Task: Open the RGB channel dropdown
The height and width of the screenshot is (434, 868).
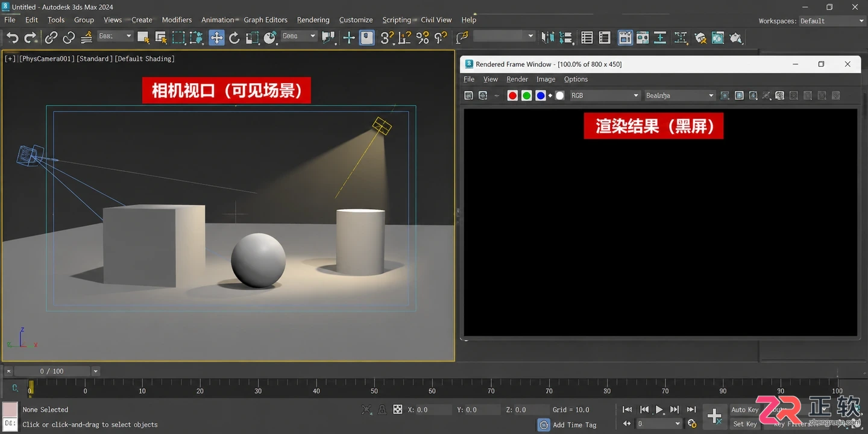Action: coord(605,95)
